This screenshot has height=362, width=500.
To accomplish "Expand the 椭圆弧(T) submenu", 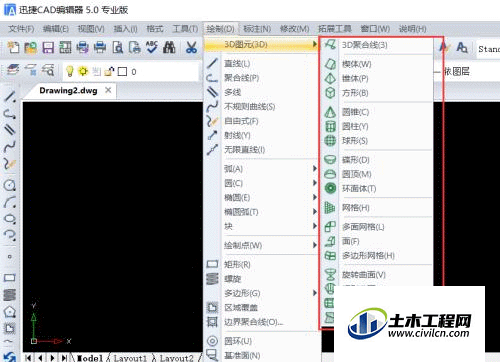I will point(261,212).
